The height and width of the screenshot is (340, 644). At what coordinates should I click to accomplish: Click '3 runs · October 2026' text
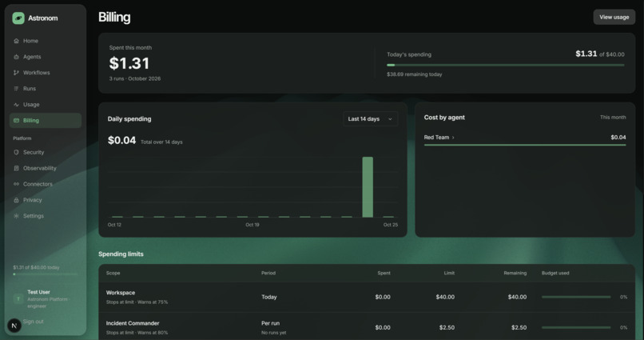tap(135, 78)
